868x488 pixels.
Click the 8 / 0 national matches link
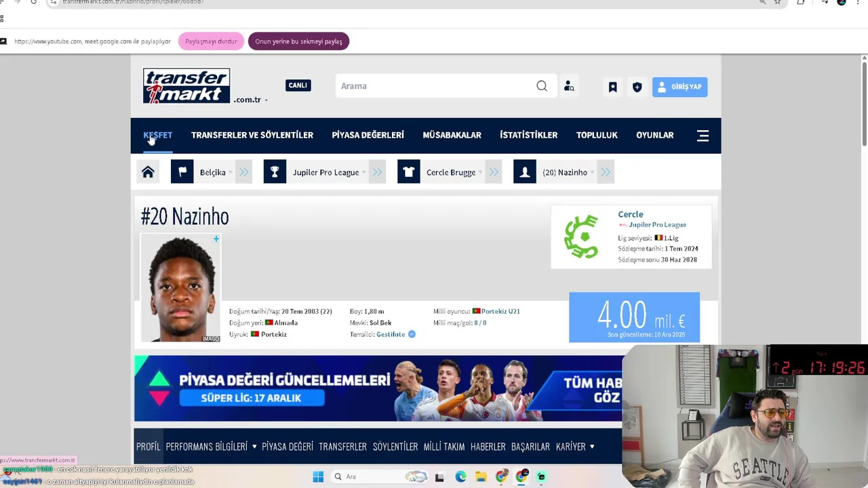[480, 323]
